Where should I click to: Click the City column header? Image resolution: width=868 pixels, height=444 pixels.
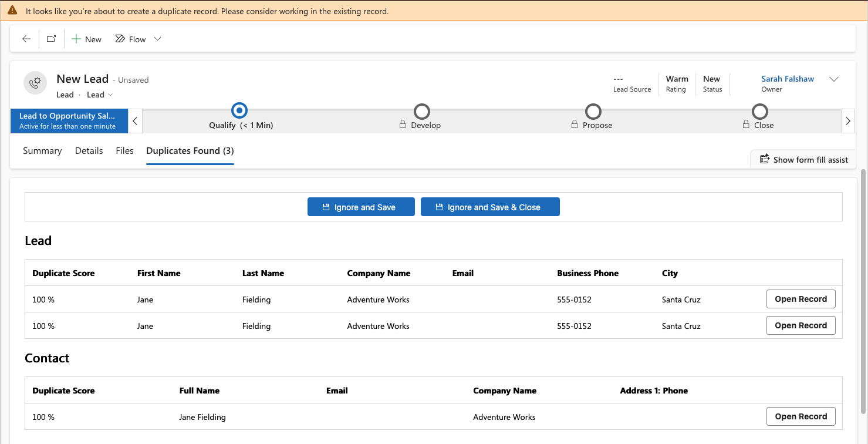click(670, 273)
